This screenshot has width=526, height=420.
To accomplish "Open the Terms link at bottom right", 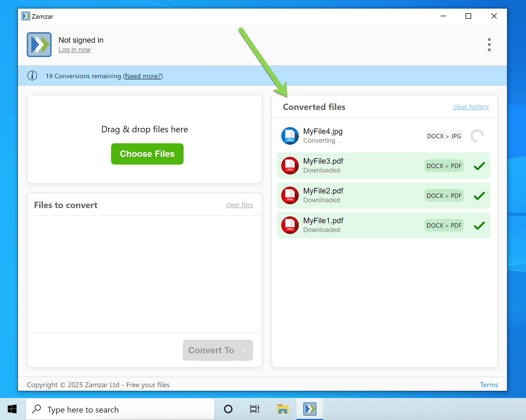I will pos(489,385).
